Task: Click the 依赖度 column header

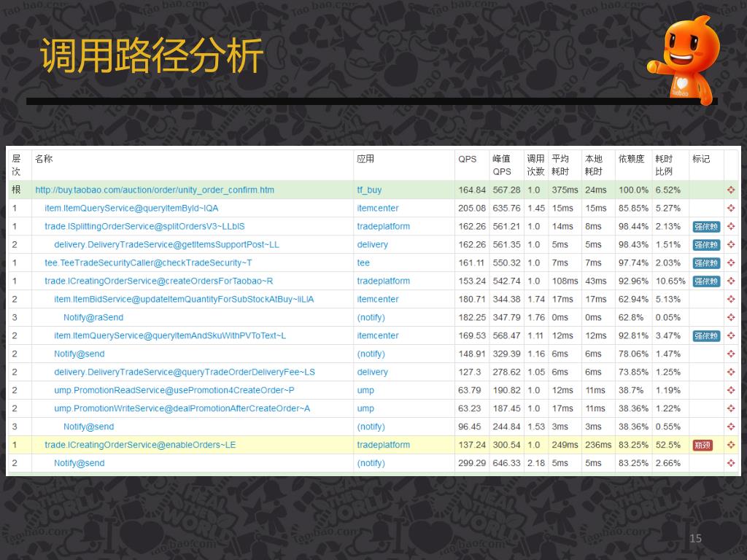Action: (631, 158)
